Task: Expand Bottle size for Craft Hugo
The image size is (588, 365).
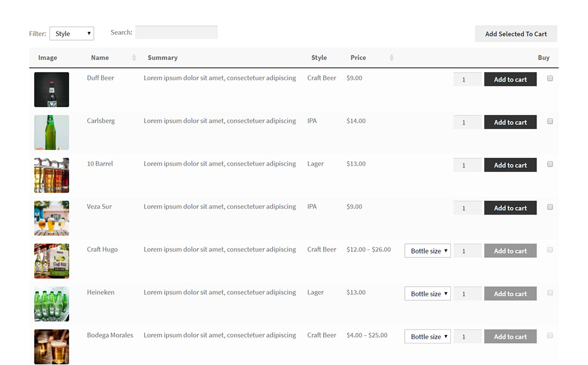Action: (427, 251)
